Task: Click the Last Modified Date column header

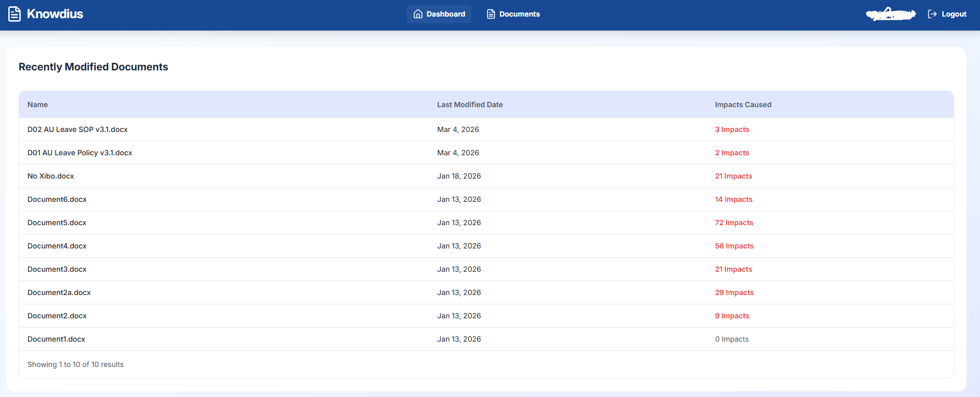Action: tap(470, 105)
